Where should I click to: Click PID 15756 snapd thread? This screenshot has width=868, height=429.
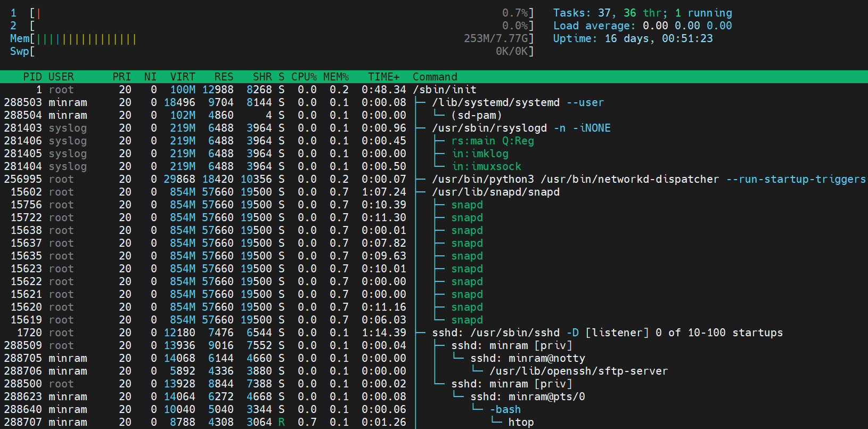(x=26, y=205)
